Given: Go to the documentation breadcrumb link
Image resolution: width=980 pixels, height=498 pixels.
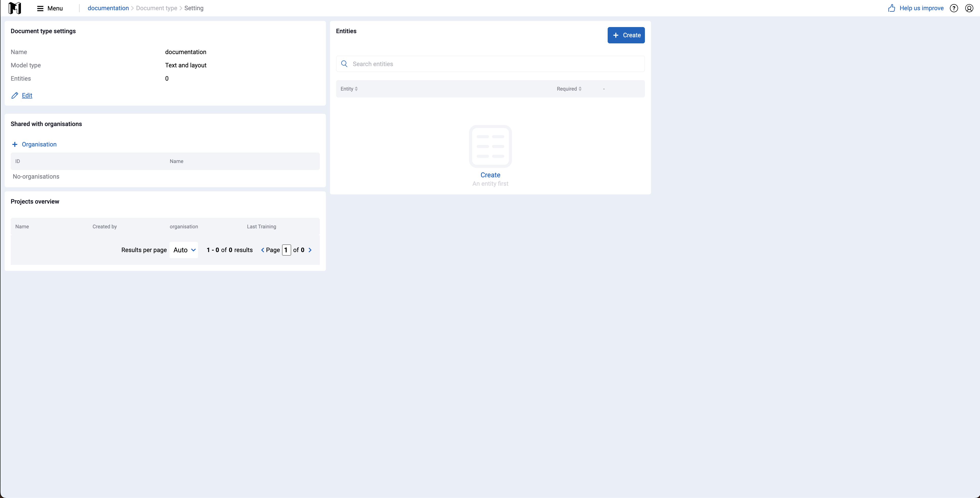Looking at the screenshot, I should [108, 8].
